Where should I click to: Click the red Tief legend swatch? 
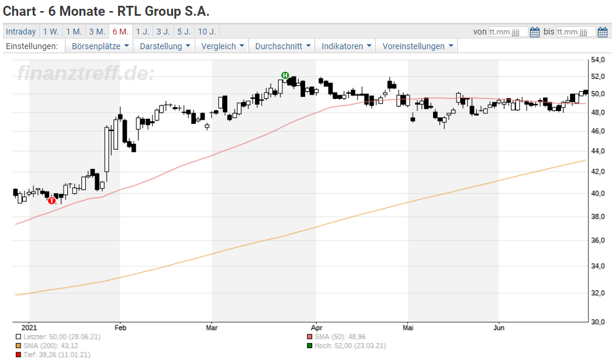point(18,355)
